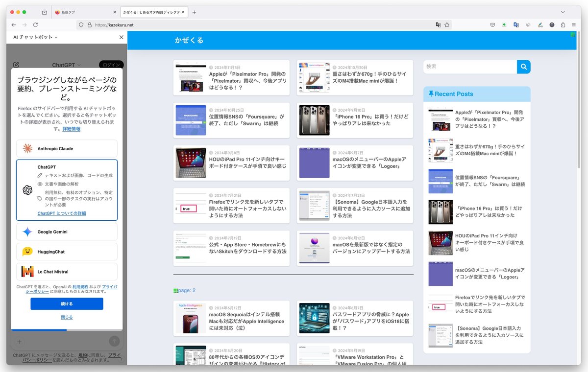The image size is (588, 372).
Task: Select Le Chat Mistral provider
Action: (67, 272)
